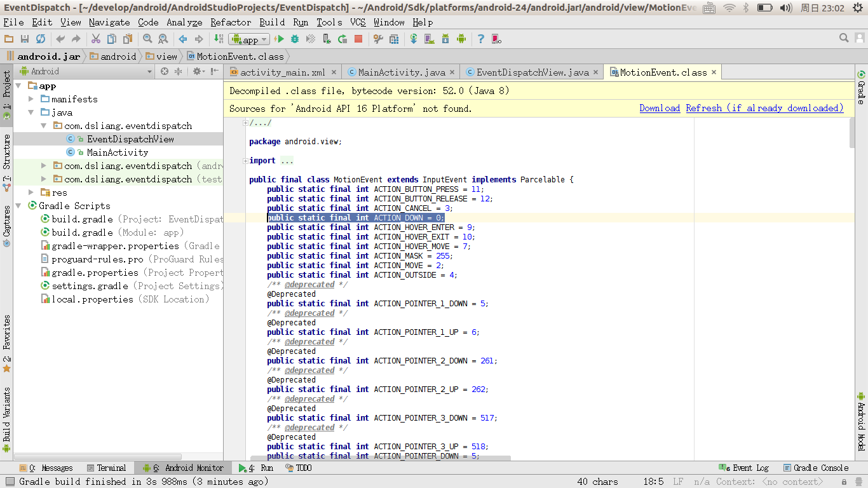Open the Help question mark icon

[480, 39]
